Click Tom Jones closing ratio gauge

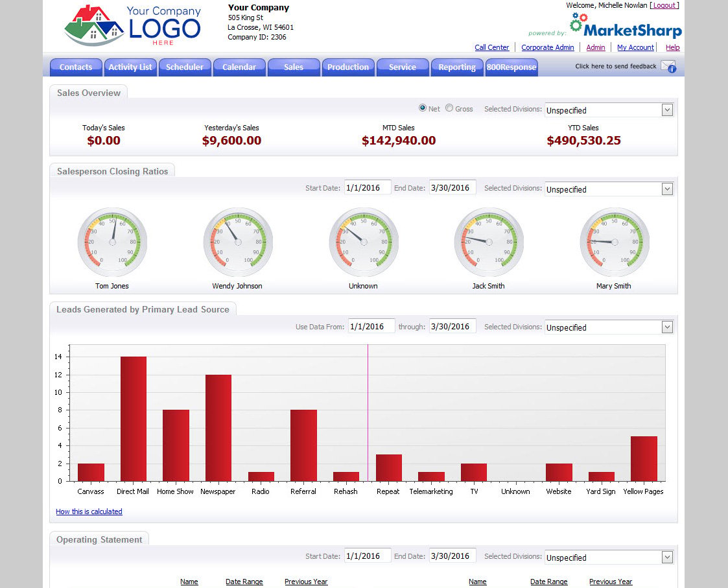(112, 242)
